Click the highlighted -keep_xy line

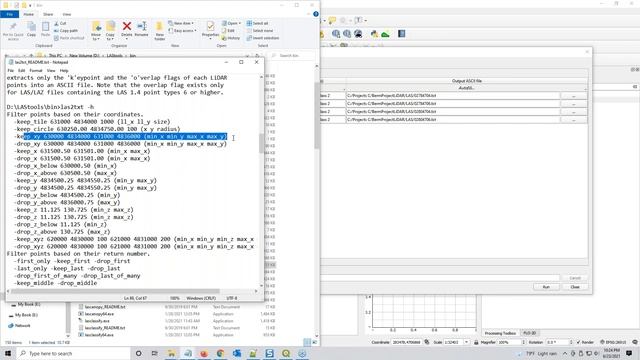click(120, 136)
